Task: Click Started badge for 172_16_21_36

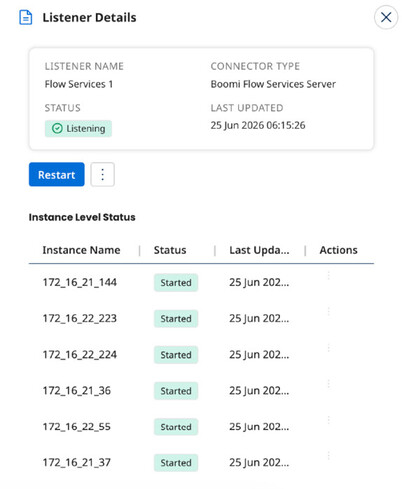Action: coord(176,391)
